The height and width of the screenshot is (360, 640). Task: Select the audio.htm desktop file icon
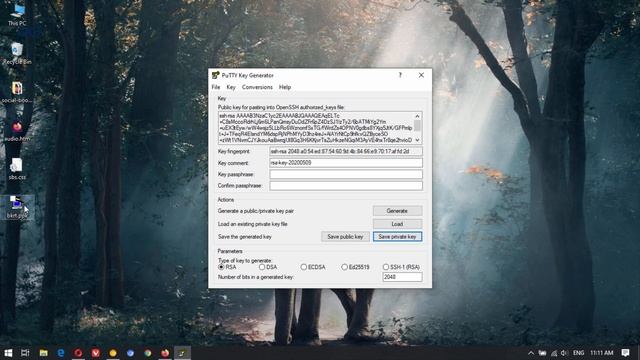(17, 131)
